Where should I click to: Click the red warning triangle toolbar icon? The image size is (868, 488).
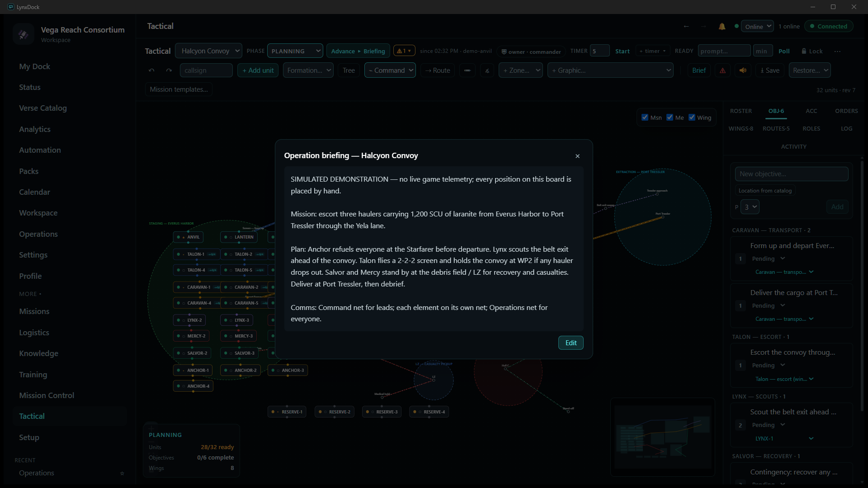[723, 70]
